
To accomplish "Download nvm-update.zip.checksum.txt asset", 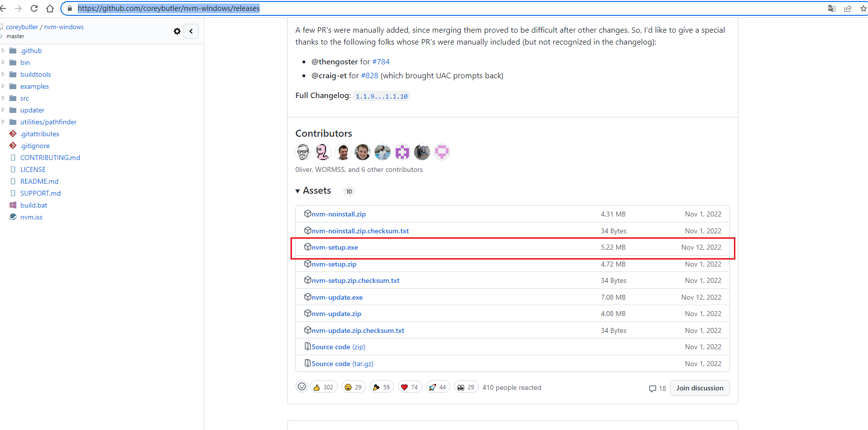I will pyautogui.click(x=358, y=330).
